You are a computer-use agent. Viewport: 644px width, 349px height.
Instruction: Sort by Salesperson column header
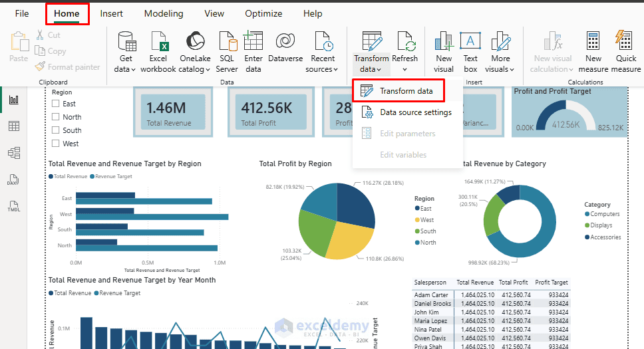(430, 283)
